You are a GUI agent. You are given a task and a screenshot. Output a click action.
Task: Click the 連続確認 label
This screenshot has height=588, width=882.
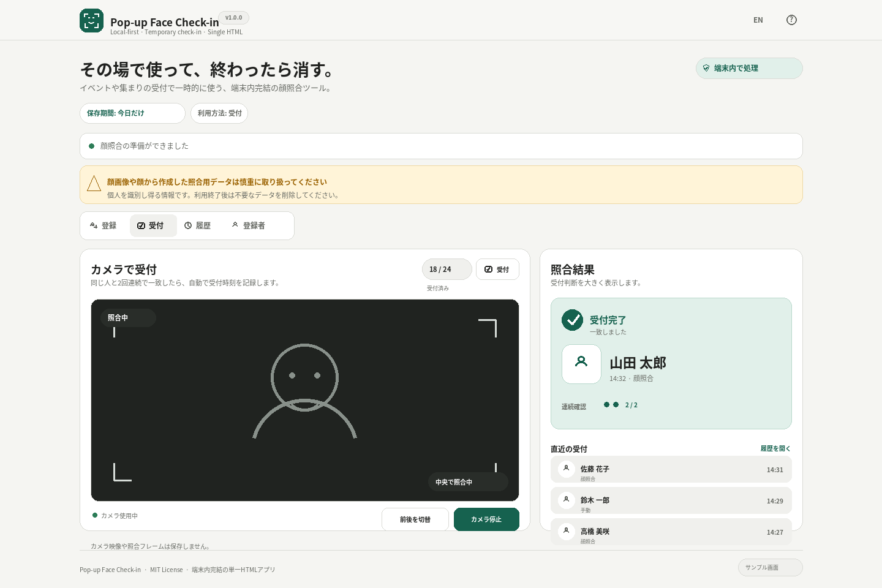(x=574, y=407)
